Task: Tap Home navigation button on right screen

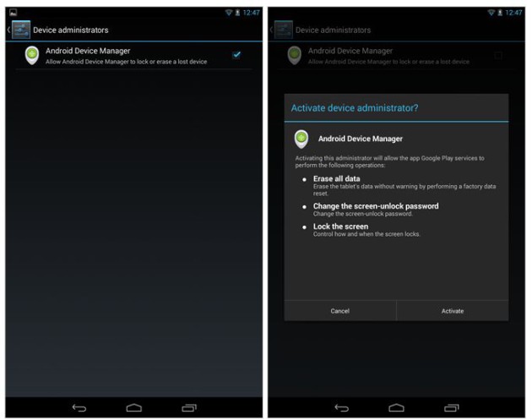Action: click(x=396, y=407)
